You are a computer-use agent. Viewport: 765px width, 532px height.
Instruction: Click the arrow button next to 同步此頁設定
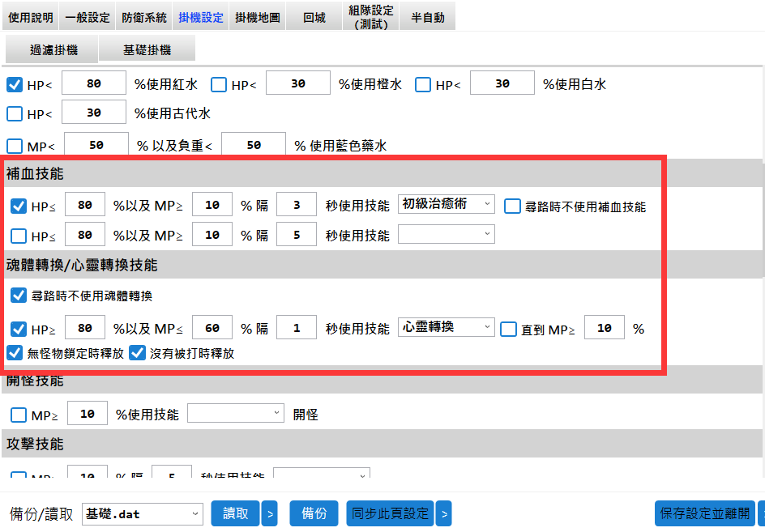coord(443,513)
